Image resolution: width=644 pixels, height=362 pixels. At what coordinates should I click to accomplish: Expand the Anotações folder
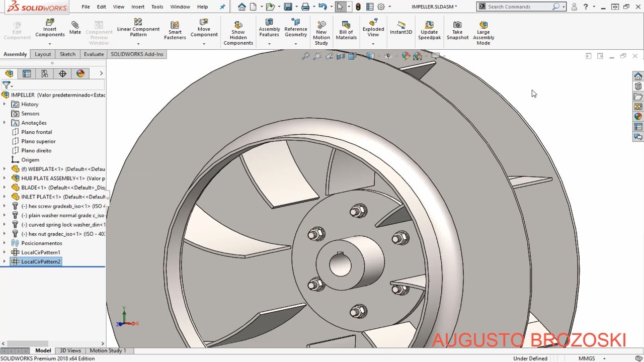tap(4, 123)
